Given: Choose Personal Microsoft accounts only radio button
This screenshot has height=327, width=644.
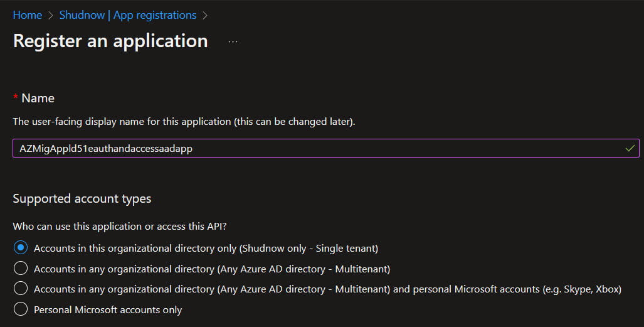Looking at the screenshot, I should (x=21, y=309).
